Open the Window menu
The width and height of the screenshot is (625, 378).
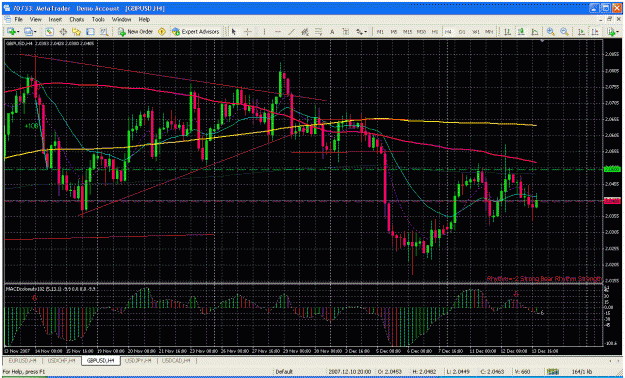[122, 19]
